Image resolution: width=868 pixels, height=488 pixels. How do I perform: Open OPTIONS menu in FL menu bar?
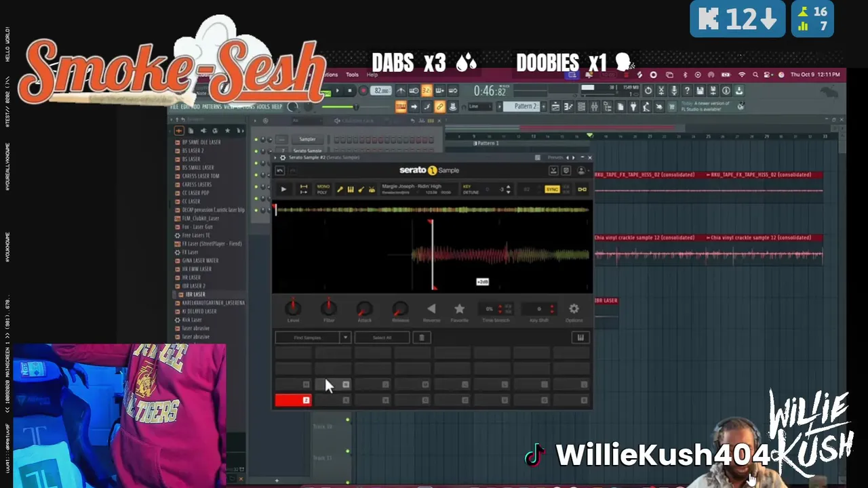(x=245, y=106)
